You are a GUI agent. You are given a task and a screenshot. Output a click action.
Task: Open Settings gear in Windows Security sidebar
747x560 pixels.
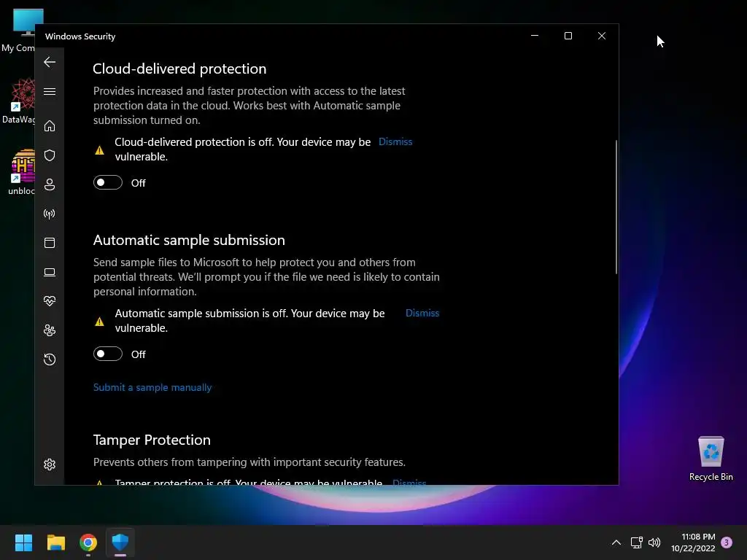pos(50,464)
